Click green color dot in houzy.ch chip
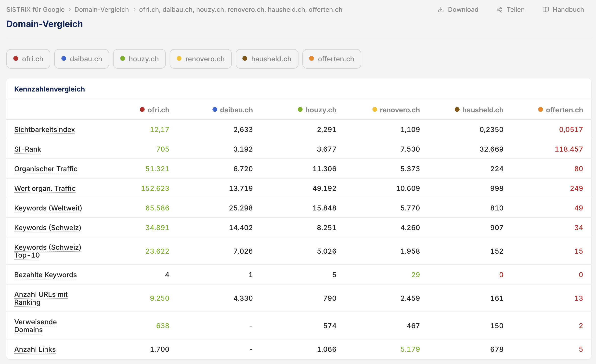The image size is (596, 364). pyautogui.click(x=123, y=58)
